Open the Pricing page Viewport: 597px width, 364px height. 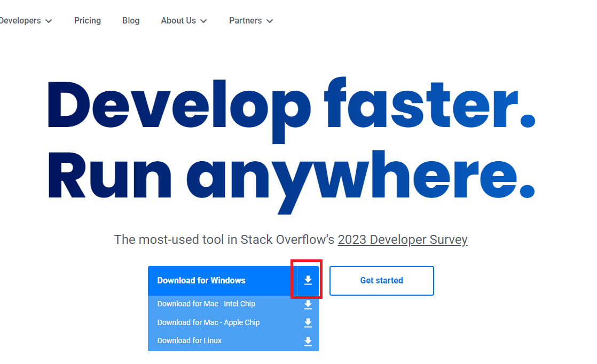click(88, 20)
